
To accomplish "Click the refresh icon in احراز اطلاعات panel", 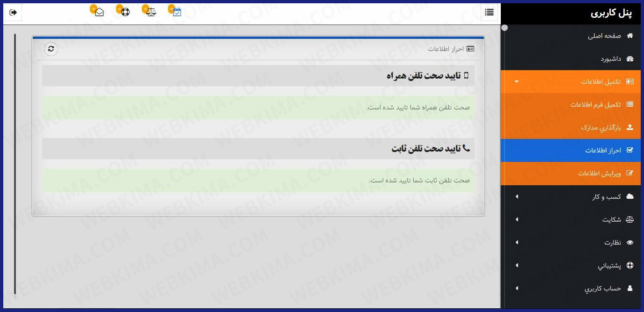I will coord(51,49).
